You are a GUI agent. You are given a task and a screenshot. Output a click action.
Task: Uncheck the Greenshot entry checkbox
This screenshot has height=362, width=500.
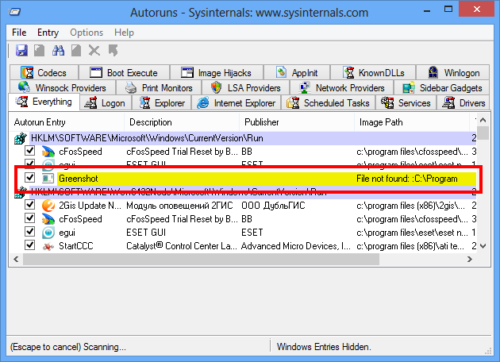(30, 177)
